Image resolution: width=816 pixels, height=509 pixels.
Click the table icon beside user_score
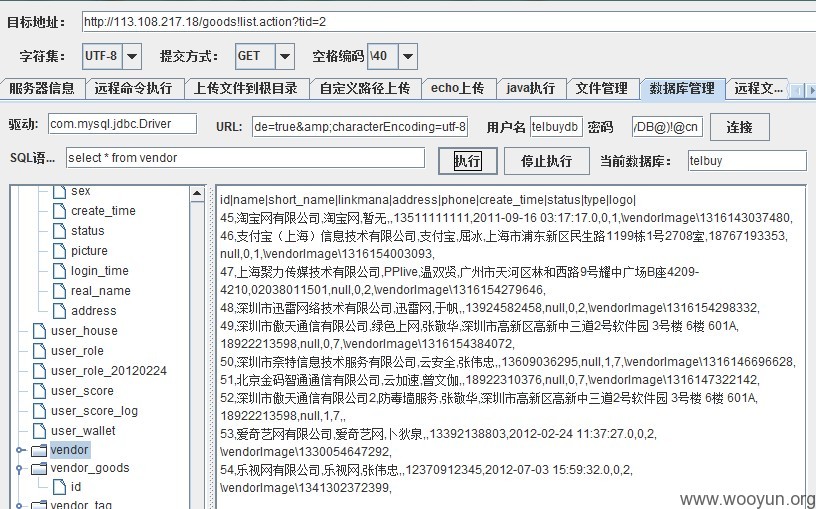[40, 390]
